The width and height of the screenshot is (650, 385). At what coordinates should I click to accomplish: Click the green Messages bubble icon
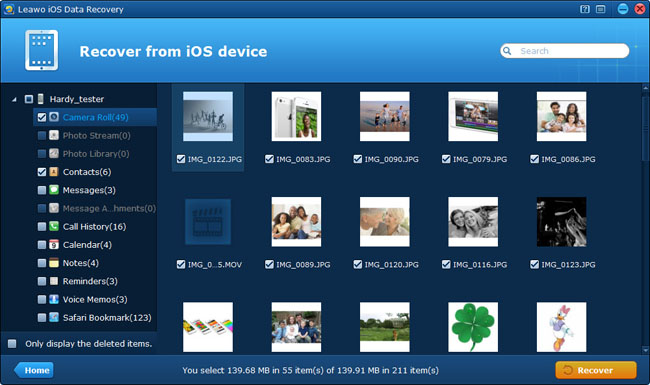[x=54, y=190]
